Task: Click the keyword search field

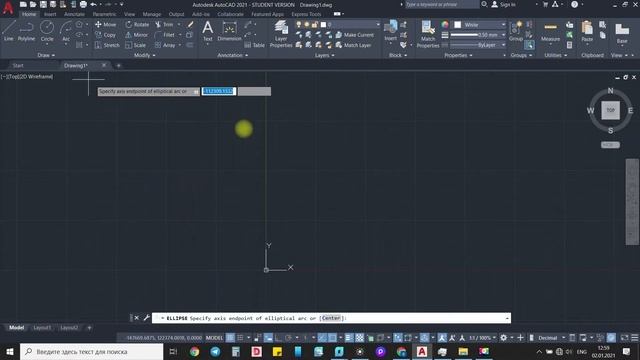Action: 442,4
